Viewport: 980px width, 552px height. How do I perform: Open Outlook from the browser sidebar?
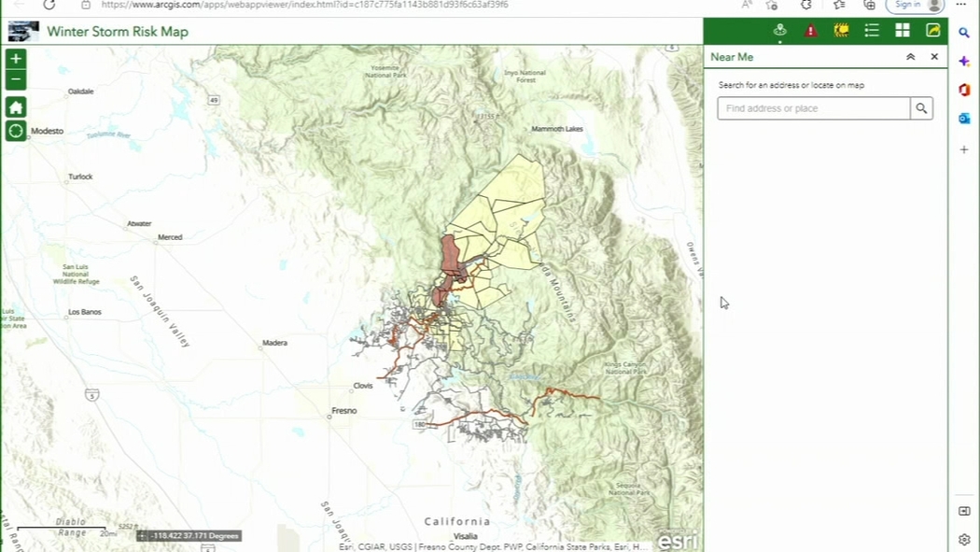tap(964, 119)
